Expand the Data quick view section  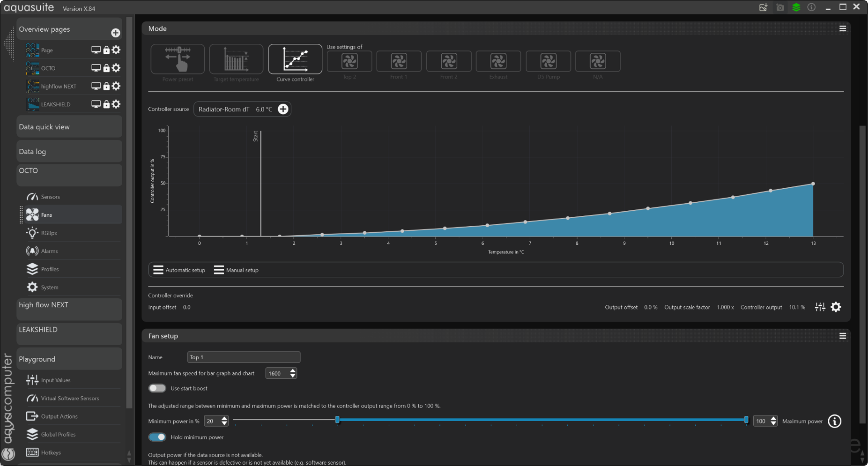coord(69,127)
